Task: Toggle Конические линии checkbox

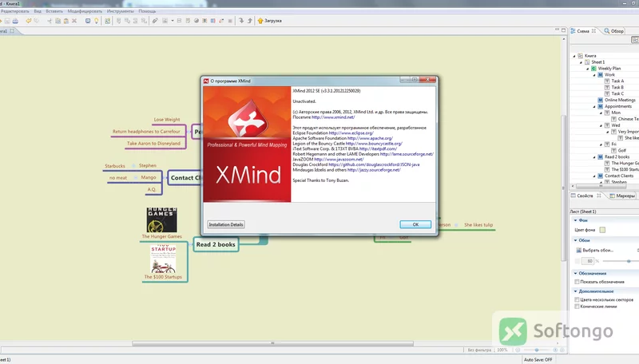Action: point(577,307)
